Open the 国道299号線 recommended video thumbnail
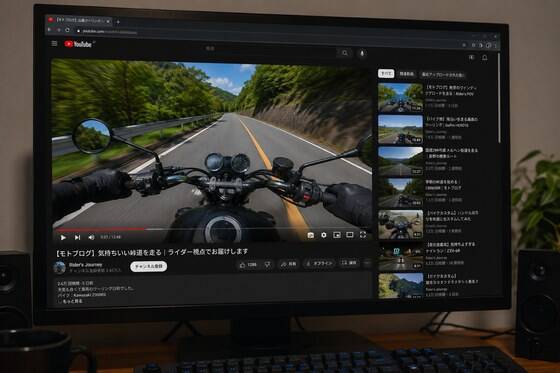 coord(400,161)
